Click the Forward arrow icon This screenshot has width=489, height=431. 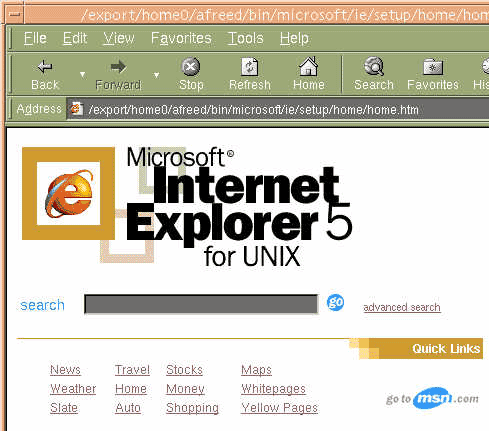click(118, 67)
